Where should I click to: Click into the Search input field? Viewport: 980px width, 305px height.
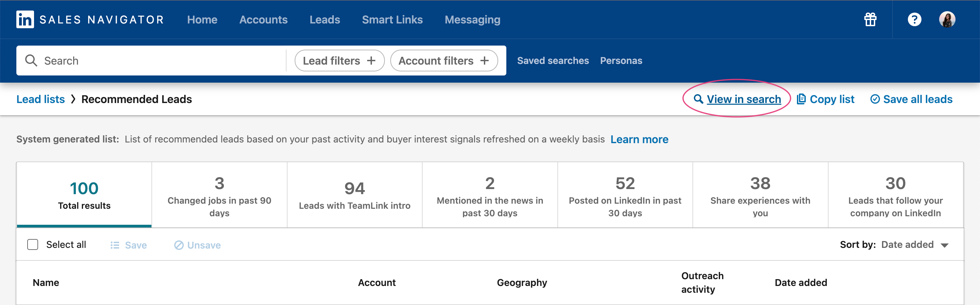152,61
